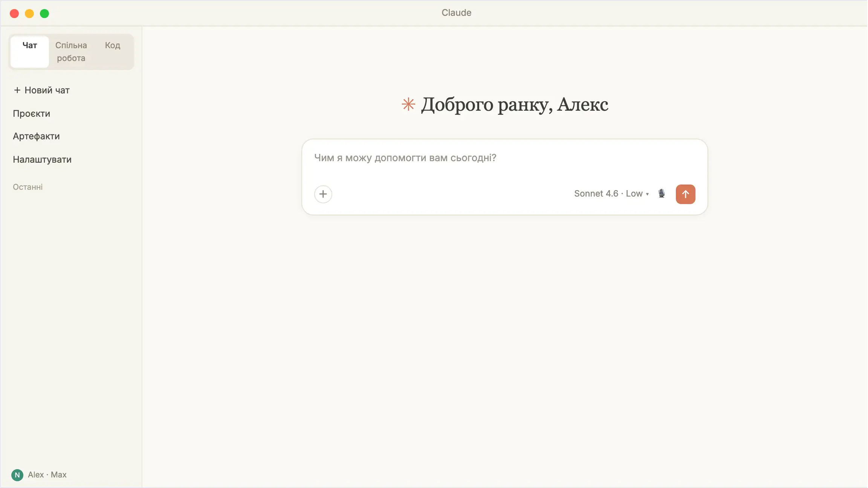Open the Sonnet 4.6 · Low model dropdown

pyautogui.click(x=611, y=194)
